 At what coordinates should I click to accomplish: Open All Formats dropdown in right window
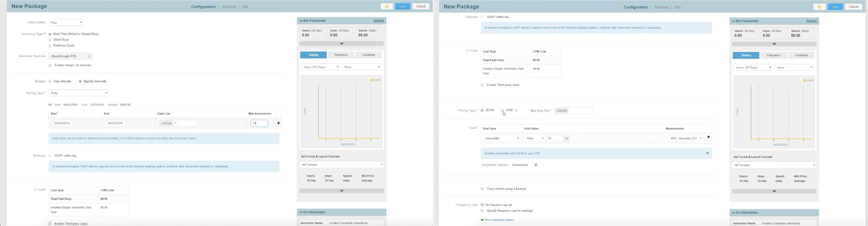[774, 165]
